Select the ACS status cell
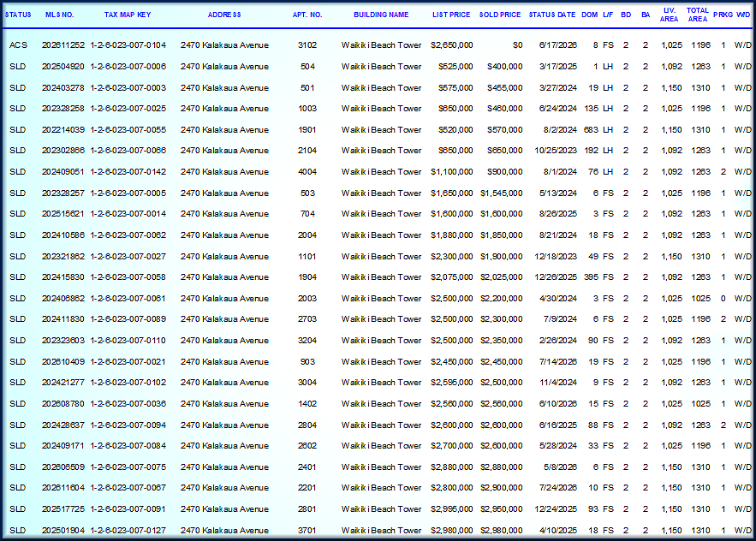The width and height of the screenshot is (756, 541). coord(18,45)
